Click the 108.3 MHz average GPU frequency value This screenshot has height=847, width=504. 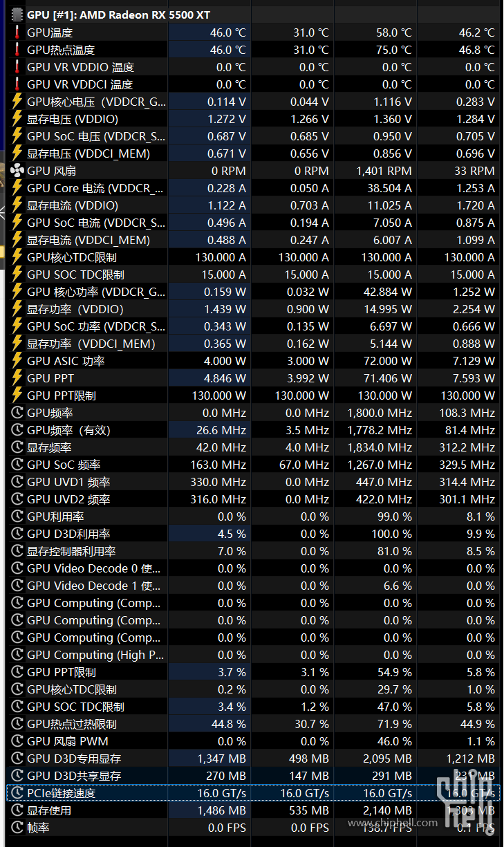467,413
